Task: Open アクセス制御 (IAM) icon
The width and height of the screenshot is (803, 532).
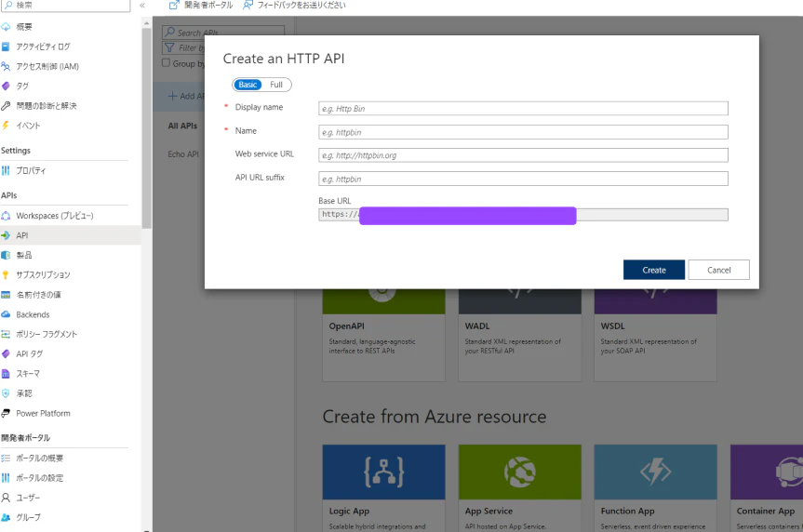Action: tap(6, 66)
